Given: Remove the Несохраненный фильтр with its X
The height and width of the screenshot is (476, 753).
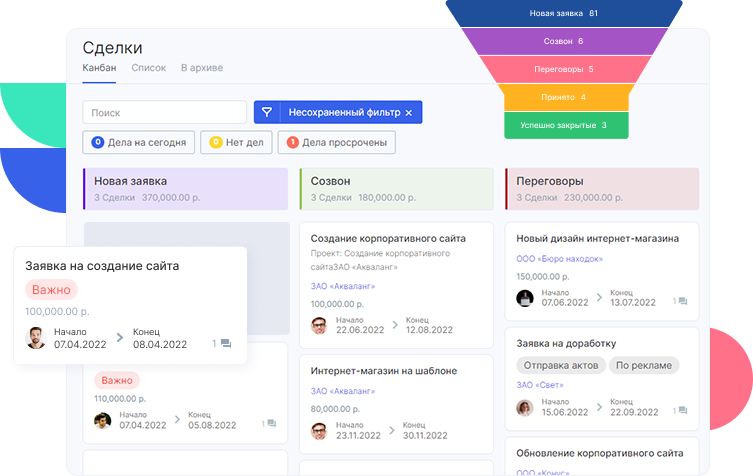Looking at the screenshot, I should pos(408,113).
